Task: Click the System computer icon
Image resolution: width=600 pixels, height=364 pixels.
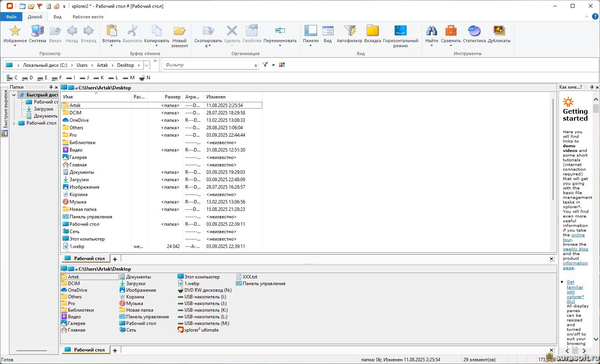Action: pyautogui.click(x=38, y=31)
